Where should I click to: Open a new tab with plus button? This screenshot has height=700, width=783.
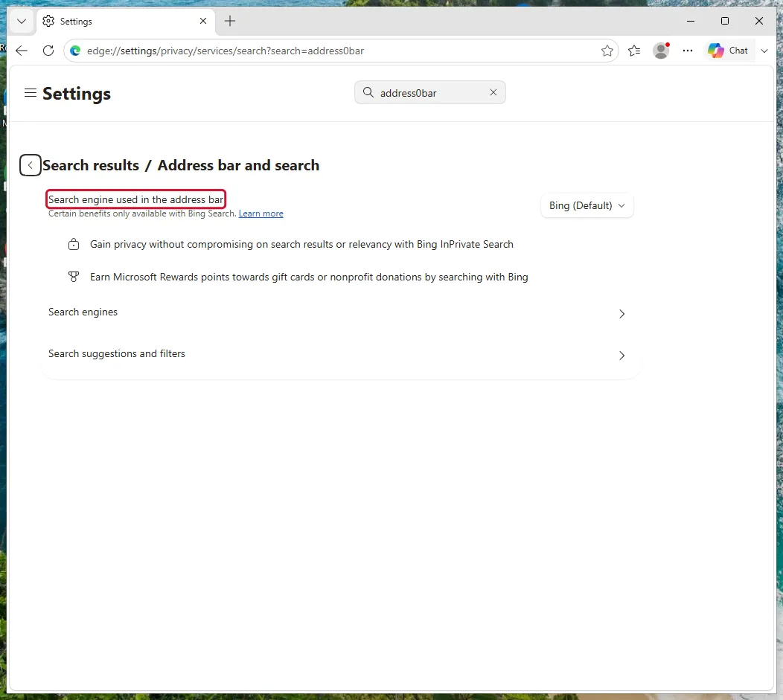[230, 21]
